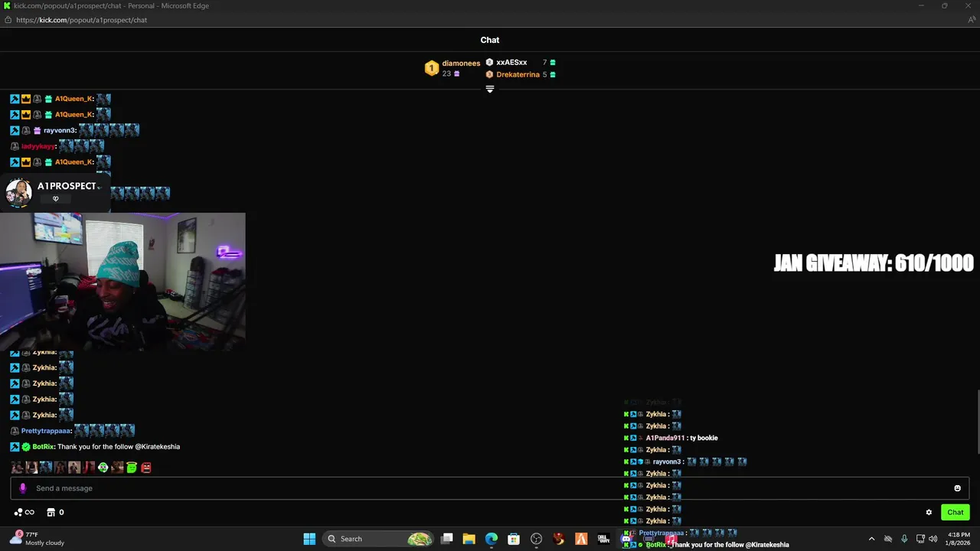Click the chat scrollbar on the right edge
The width and height of the screenshot is (980, 551).
978,422
